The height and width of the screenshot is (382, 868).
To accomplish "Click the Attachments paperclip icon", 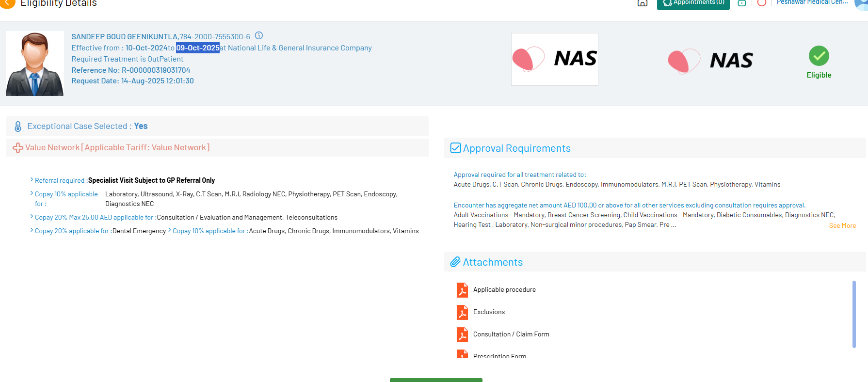I will click(x=455, y=262).
